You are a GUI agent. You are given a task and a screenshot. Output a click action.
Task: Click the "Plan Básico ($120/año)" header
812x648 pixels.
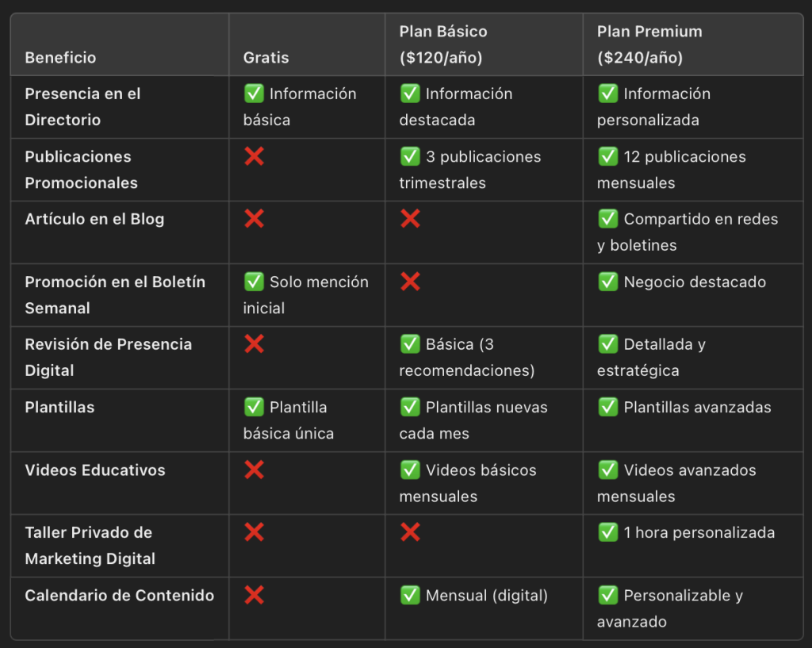(x=442, y=44)
